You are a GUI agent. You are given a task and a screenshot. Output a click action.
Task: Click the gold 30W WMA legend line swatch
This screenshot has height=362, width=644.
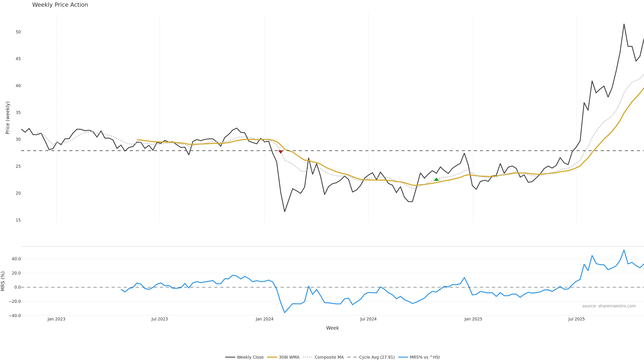point(272,357)
